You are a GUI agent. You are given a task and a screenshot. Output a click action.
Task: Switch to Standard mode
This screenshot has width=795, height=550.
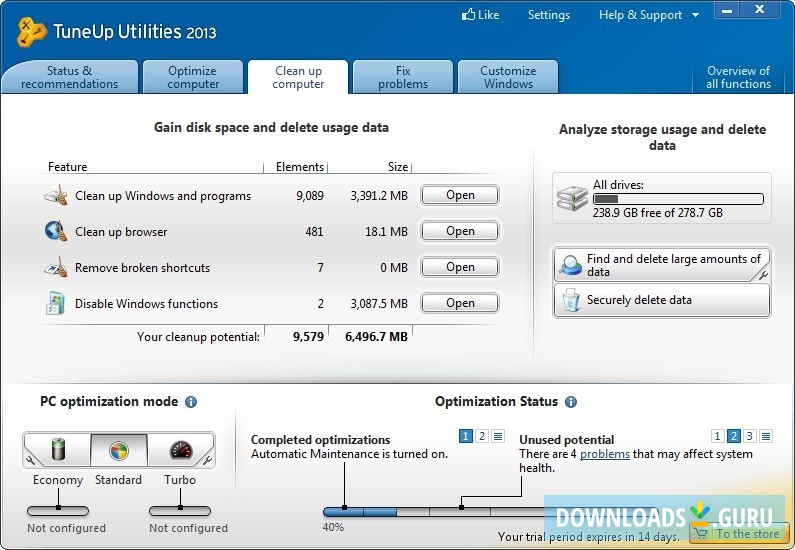[119, 450]
